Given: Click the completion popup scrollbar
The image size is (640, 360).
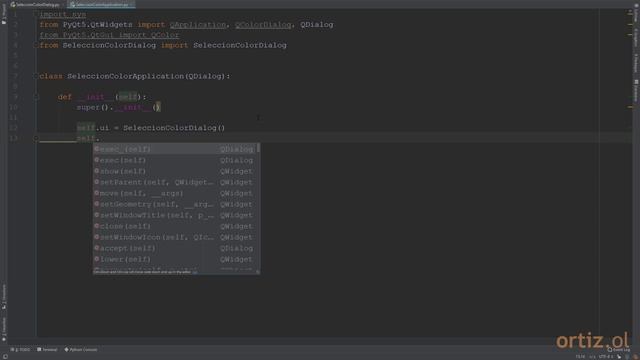Looking at the screenshot, I should point(258,148).
